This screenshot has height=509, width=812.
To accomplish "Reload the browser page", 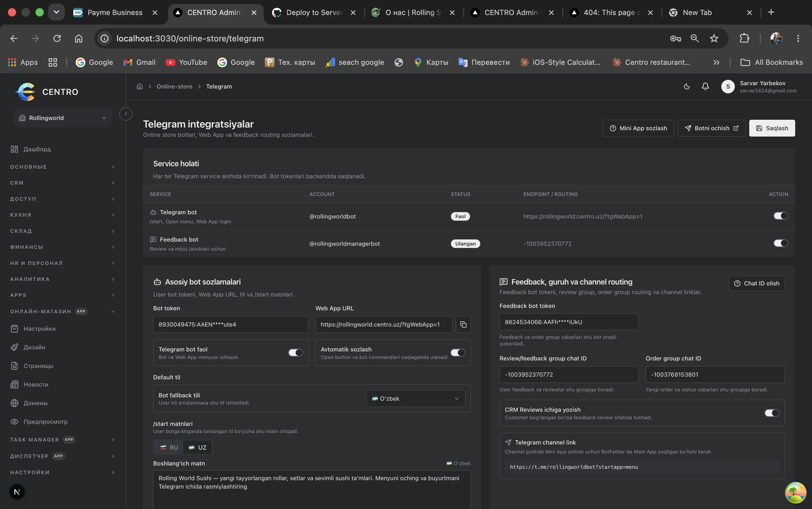I will click(57, 38).
